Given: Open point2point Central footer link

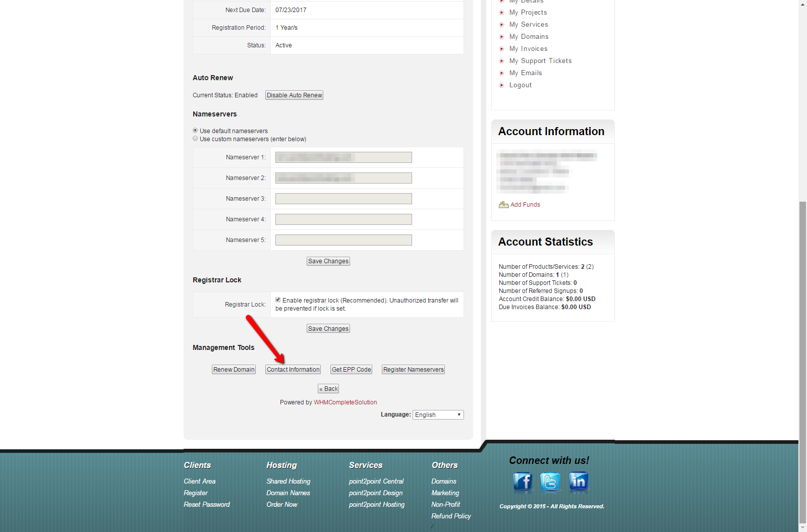Looking at the screenshot, I should tap(376, 482).
